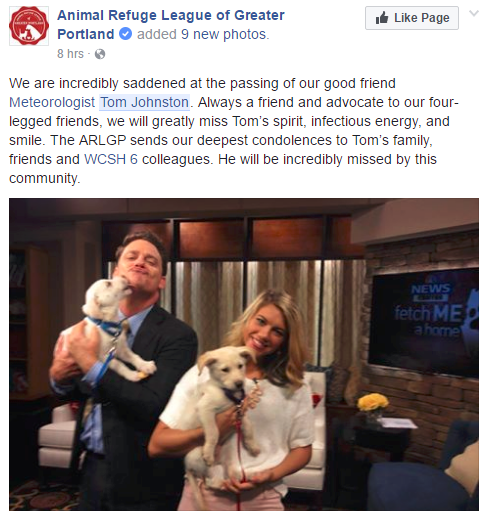Viewport: 489px width, 513px height.
Task: Click the yellow flowers in the photo
Action: coord(373,402)
